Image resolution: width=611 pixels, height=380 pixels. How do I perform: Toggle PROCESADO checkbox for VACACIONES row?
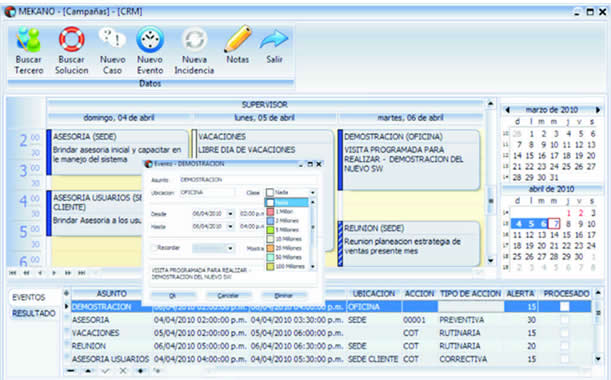[564, 333]
